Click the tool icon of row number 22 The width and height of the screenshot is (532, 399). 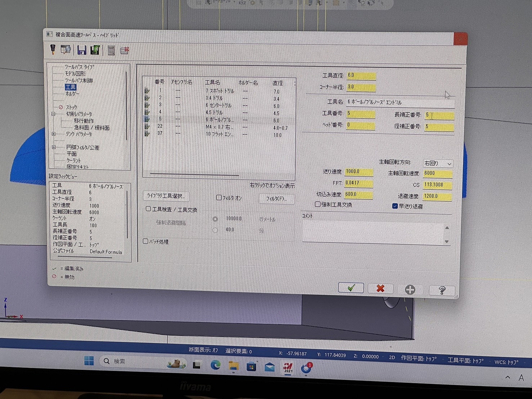[x=147, y=126]
